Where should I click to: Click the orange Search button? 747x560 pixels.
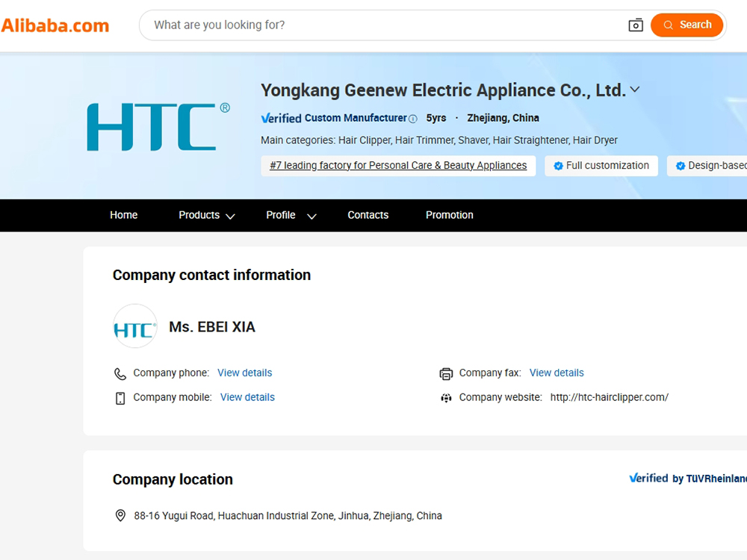point(686,25)
